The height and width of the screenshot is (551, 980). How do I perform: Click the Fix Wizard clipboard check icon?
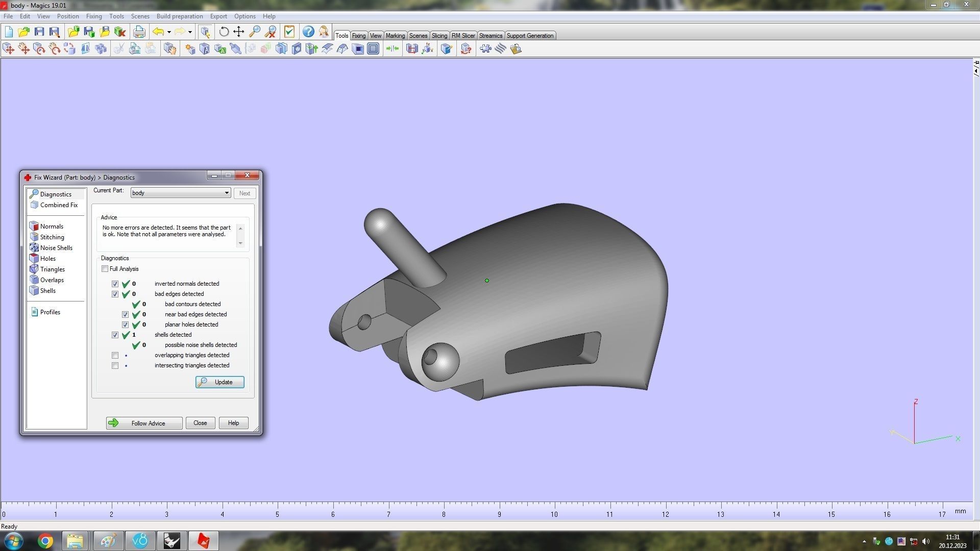pyautogui.click(x=289, y=32)
